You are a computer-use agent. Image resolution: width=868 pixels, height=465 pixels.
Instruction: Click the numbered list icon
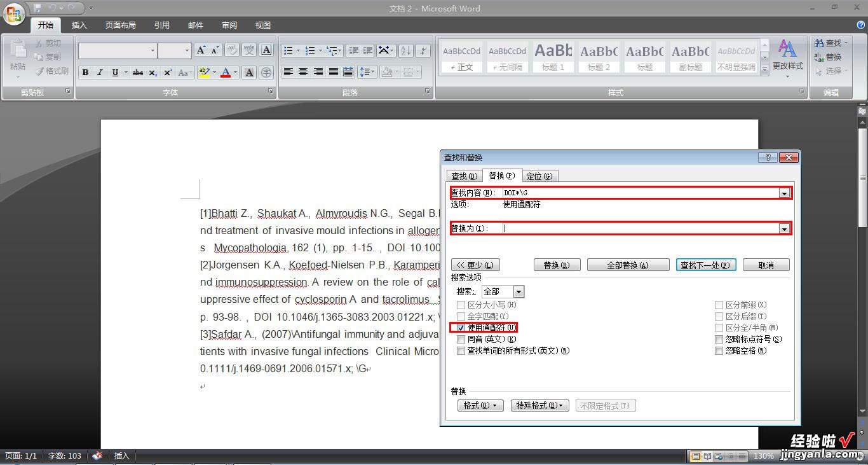[x=310, y=50]
